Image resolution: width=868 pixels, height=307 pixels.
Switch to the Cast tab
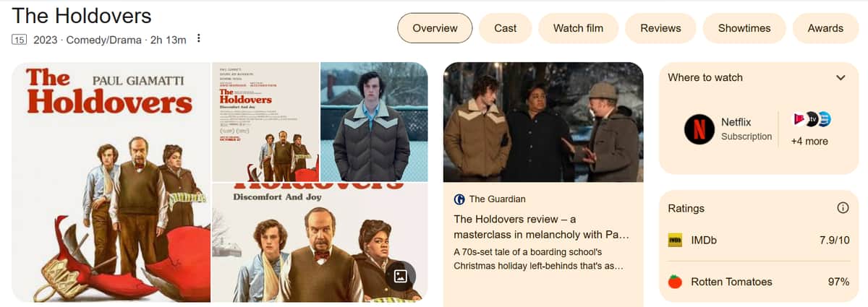(505, 28)
